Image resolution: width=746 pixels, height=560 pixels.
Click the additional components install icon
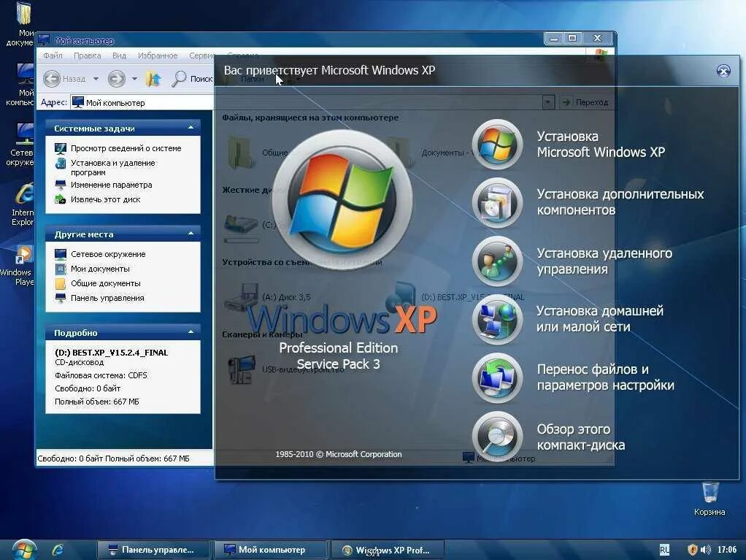coord(497,203)
